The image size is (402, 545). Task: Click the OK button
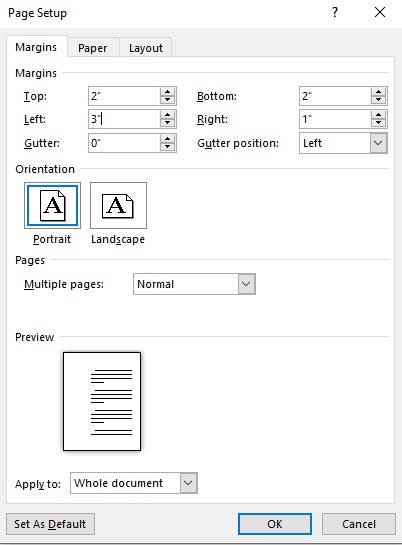click(x=275, y=524)
